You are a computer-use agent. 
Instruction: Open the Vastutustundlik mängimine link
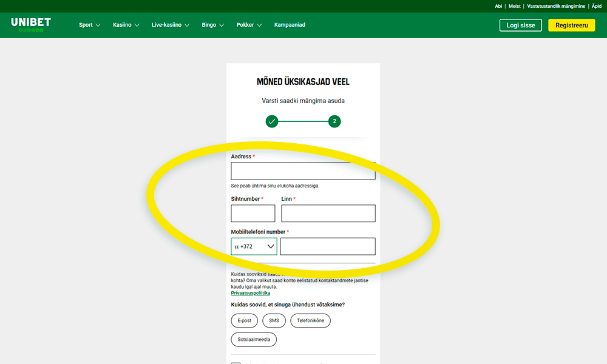[556, 5]
